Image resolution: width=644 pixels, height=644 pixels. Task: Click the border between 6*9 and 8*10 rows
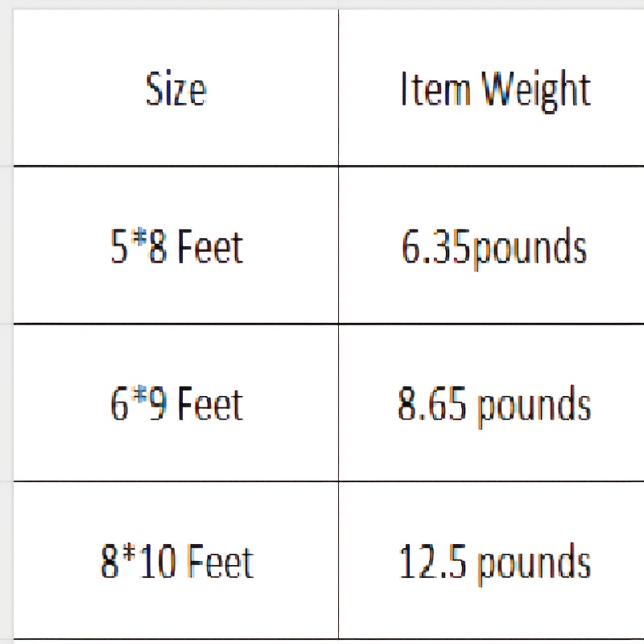[x=176, y=481]
